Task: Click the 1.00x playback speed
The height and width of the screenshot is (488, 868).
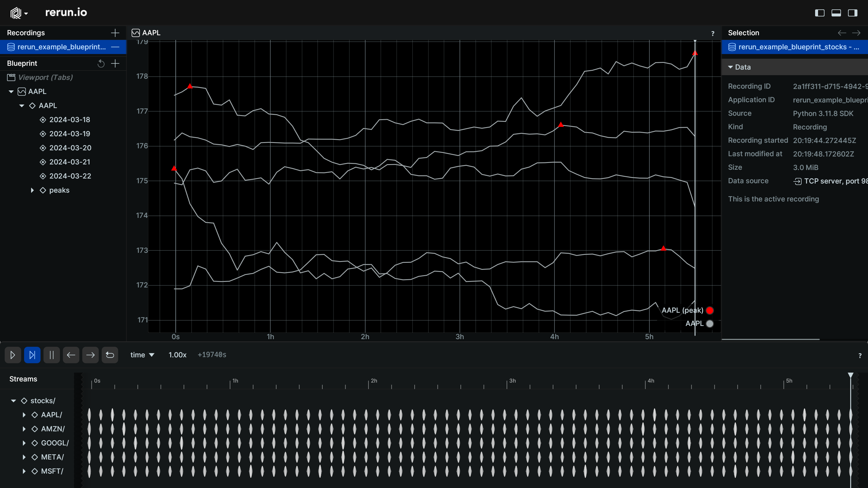Action: pos(177,355)
